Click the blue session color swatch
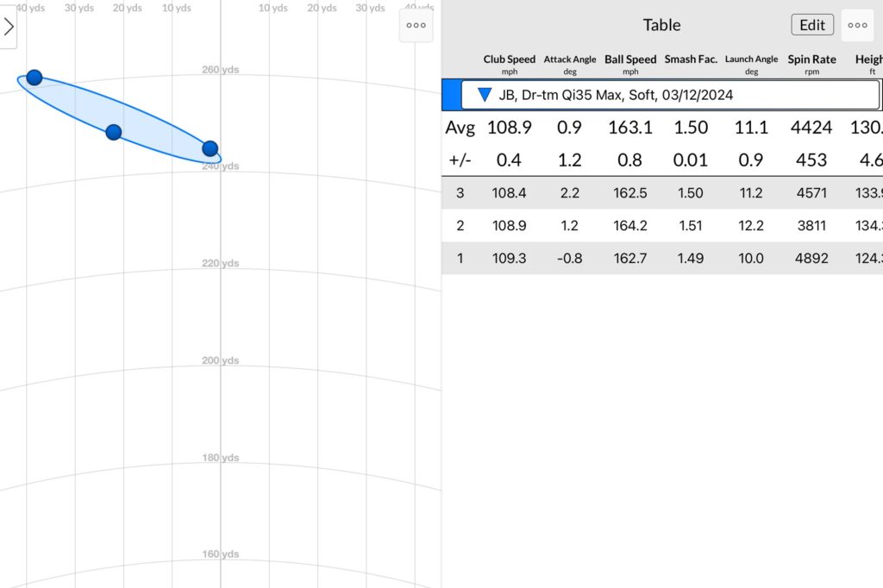The image size is (883, 588). coord(450,95)
